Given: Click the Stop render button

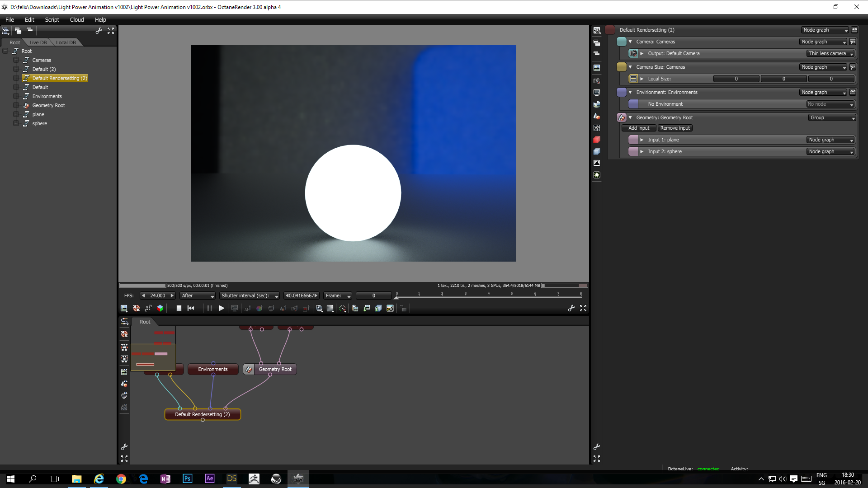Looking at the screenshot, I should [179, 308].
